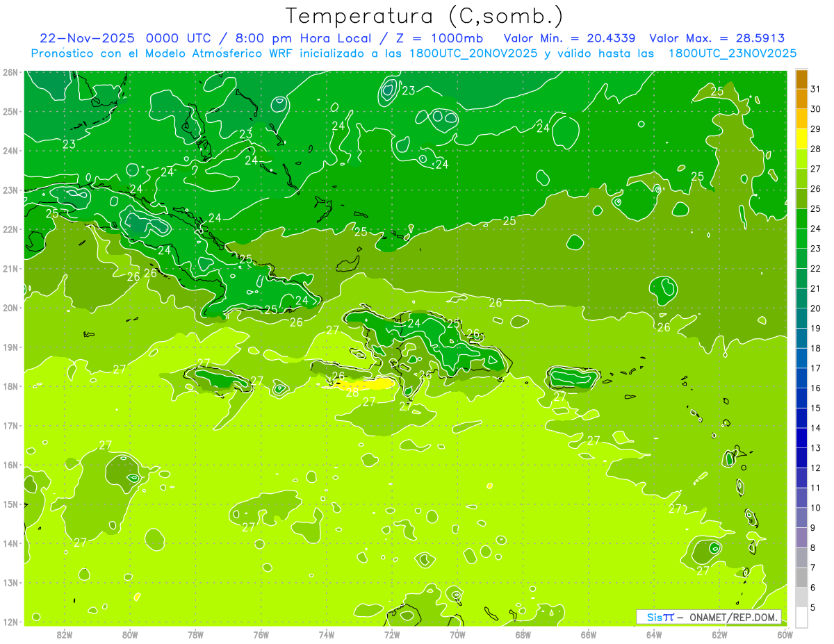Click the longitude axis label '66W'
The height and width of the screenshot is (644, 834).
(x=588, y=634)
